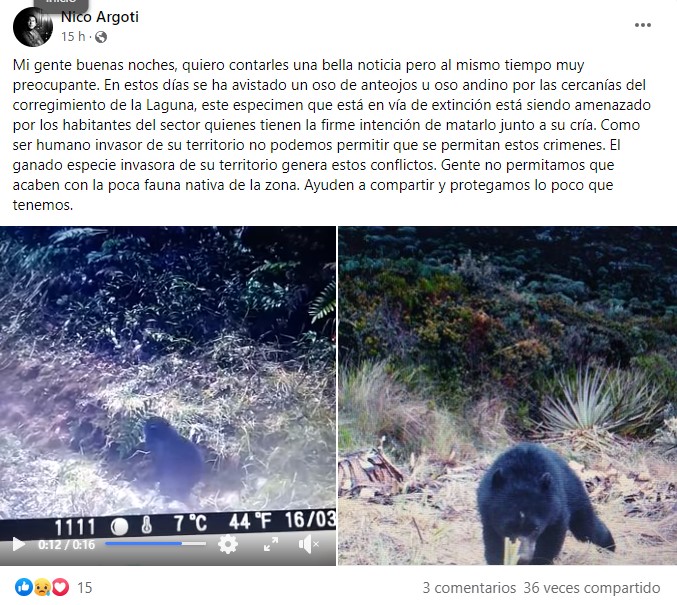Open the night-vision bear video thumbnail
The height and width of the screenshot is (605, 677).
click(168, 372)
